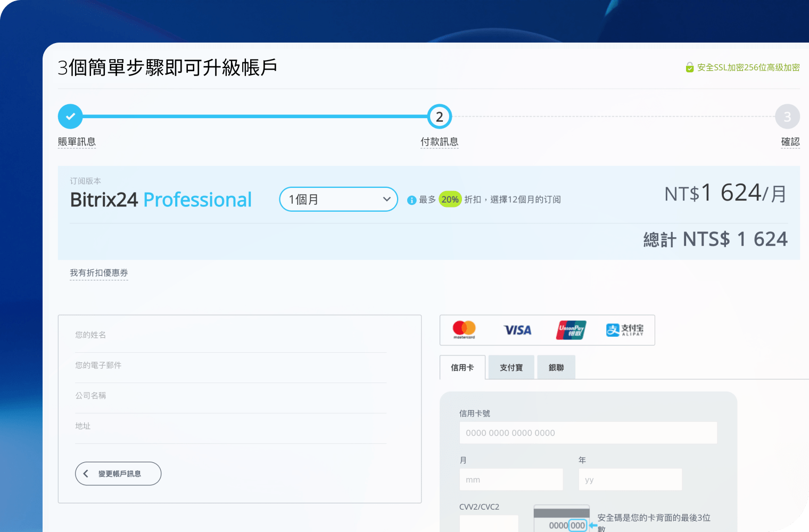Click the 安全碼是您的卡背面的最後3位數 hint text
Viewport: 809px width, 532px height.
(654, 522)
